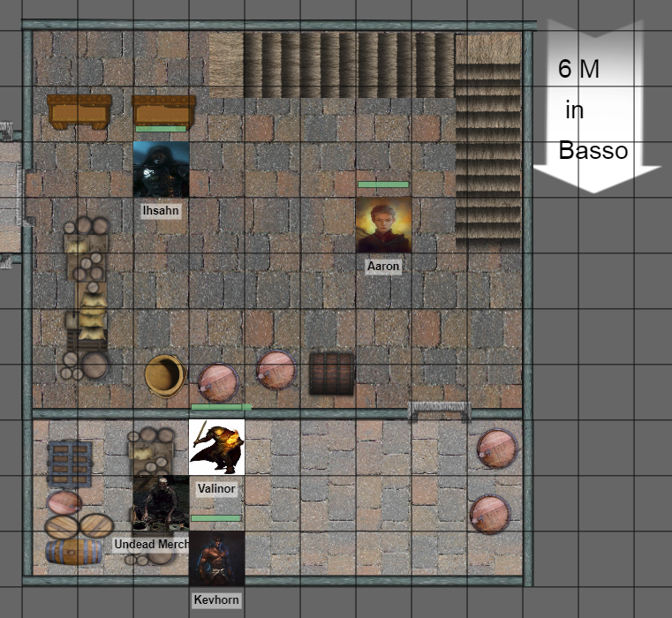Click the pink barrel right of the golden pot

point(219,383)
